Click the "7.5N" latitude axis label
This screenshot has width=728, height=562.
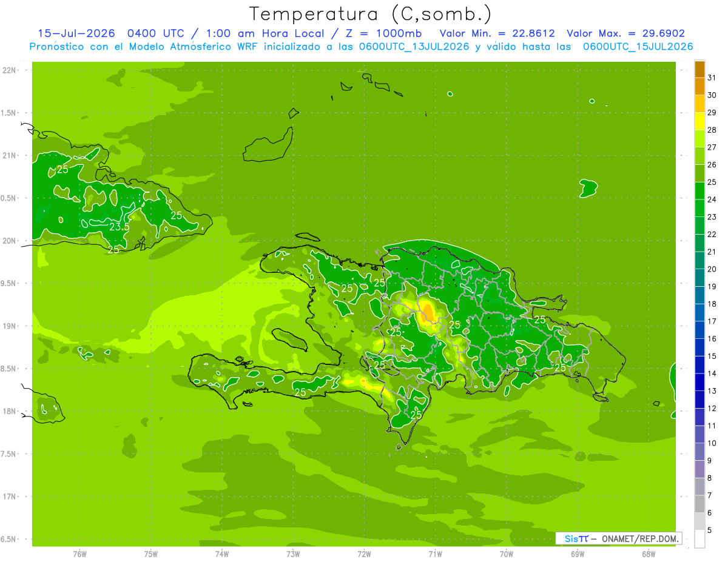click(x=9, y=453)
